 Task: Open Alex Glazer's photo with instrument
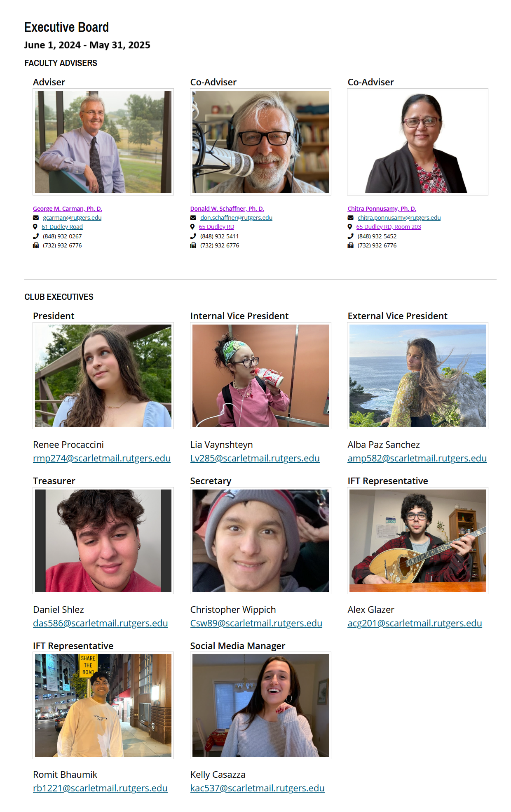point(417,541)
